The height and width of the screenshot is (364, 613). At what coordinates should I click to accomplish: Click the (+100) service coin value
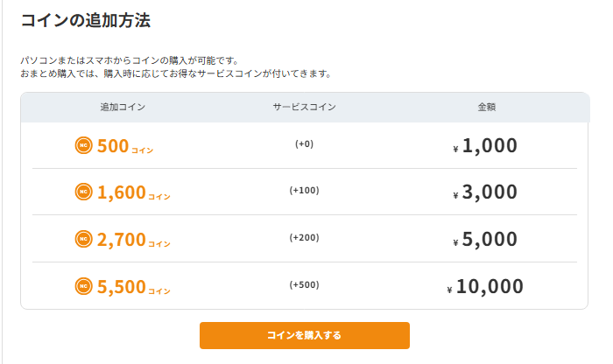pyautogui.click(x=304, y=191)
